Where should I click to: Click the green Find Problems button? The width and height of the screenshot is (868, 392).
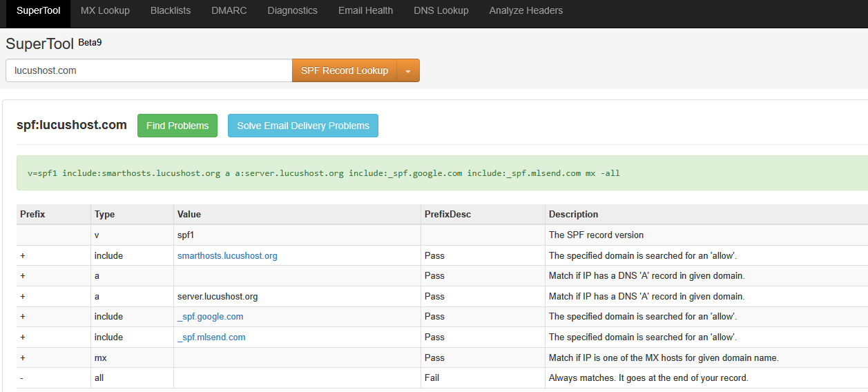point(177,126)
